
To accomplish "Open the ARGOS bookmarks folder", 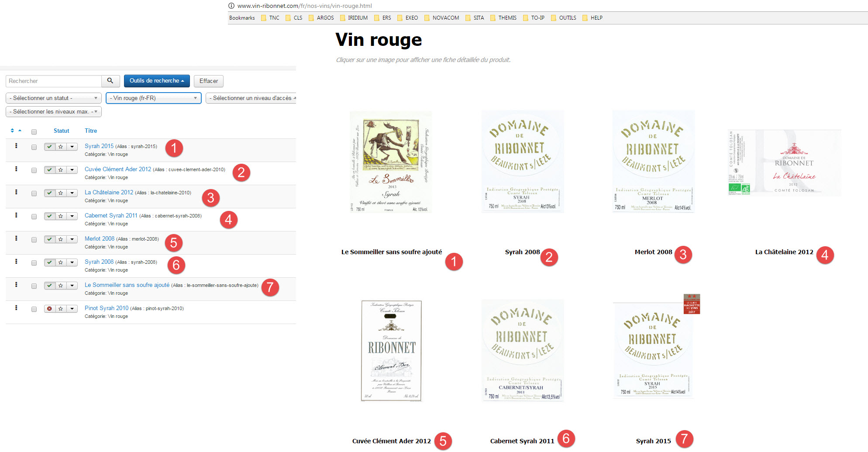I will pyautogui.click(x=321, y=18).
